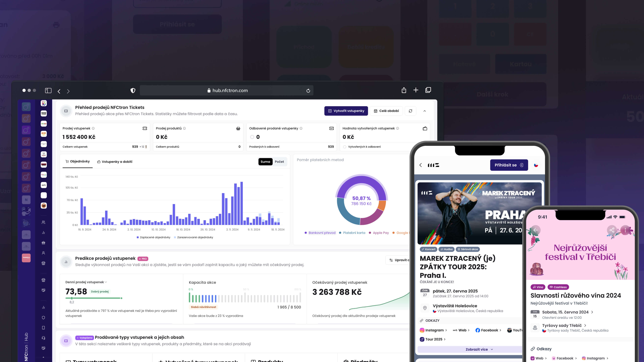Viewport: 644px width, 362px height.
Task: Refresh statistics with the circular arrows button
Action: click(x=411, y=111)
